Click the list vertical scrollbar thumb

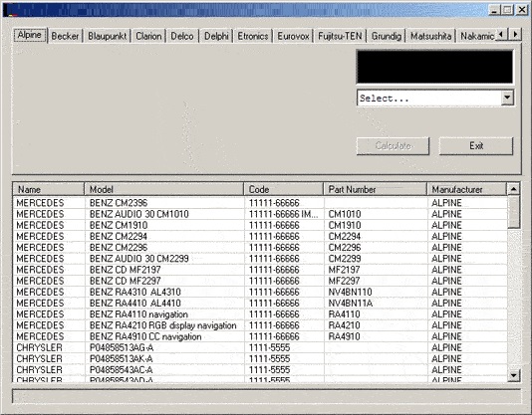[514, 212]
